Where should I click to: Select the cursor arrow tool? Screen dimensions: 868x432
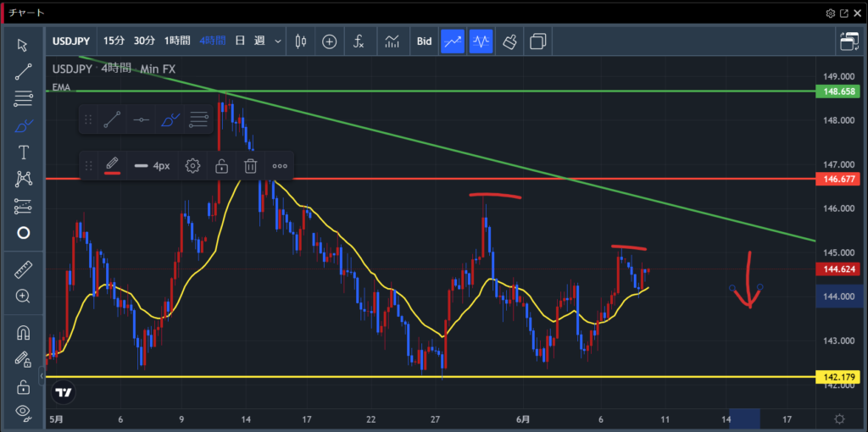click(x=23, y=45)
